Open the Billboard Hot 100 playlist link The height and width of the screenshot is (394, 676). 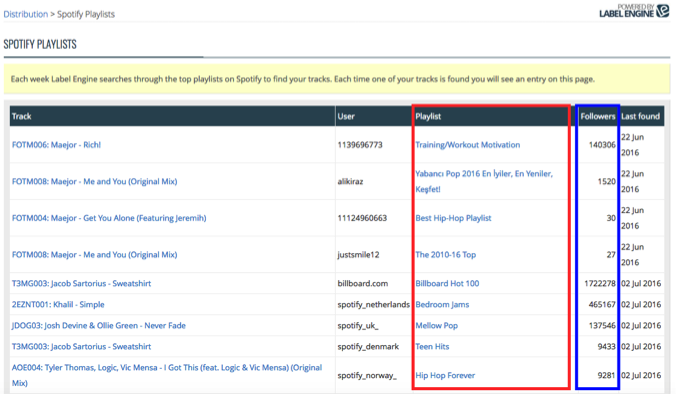pyautogui.click(x=447, y=284)
